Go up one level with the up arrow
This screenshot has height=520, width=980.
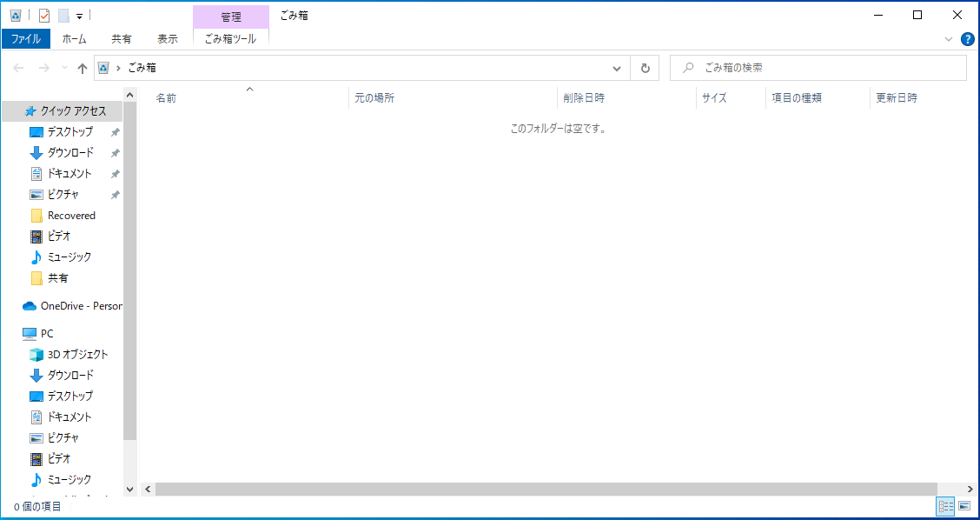tap(82, 68)
